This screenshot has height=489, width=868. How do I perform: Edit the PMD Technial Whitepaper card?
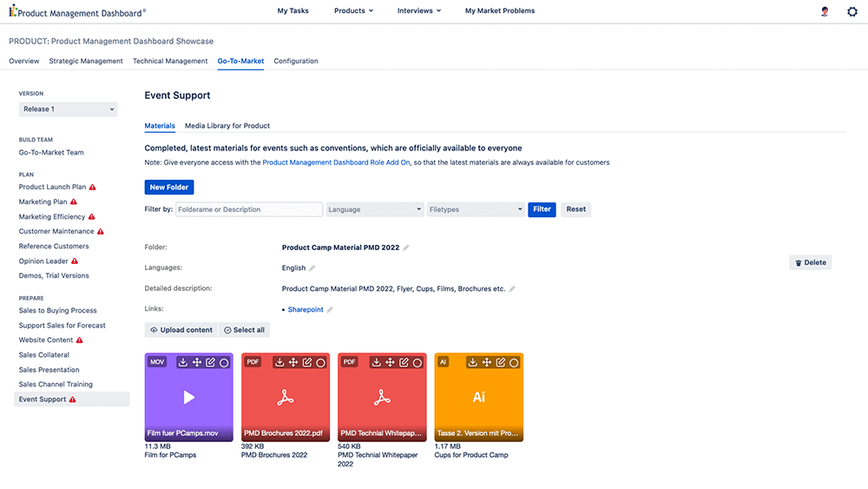[x=404, y=362]
